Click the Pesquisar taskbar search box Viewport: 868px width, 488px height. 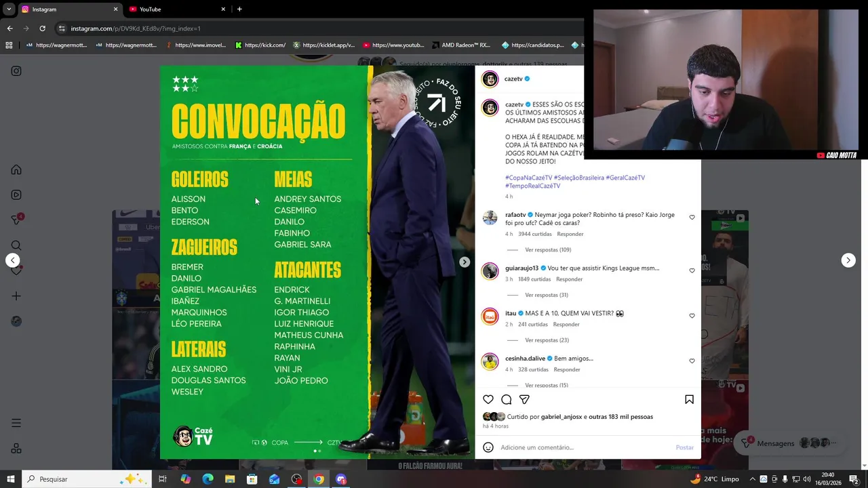[87, 479]
